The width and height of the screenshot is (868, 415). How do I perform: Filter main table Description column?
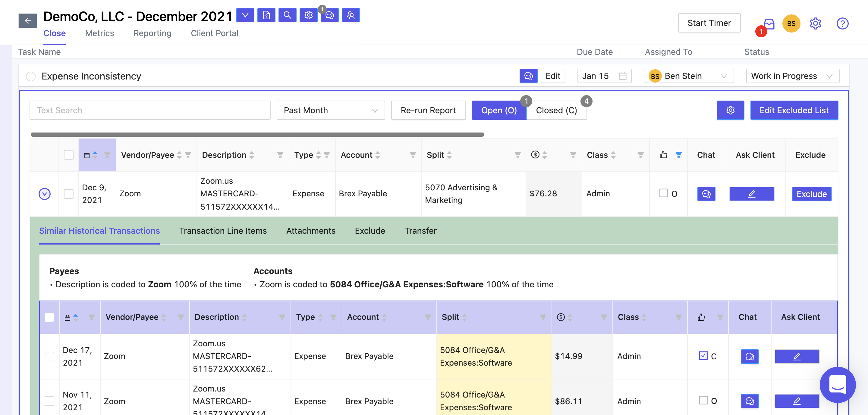tap(280, 155)
